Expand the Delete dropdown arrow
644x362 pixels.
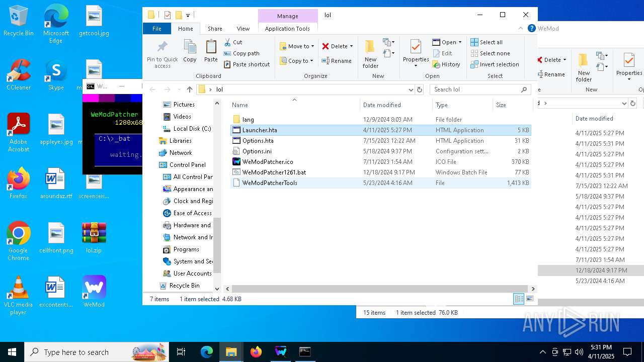(351, 46)
